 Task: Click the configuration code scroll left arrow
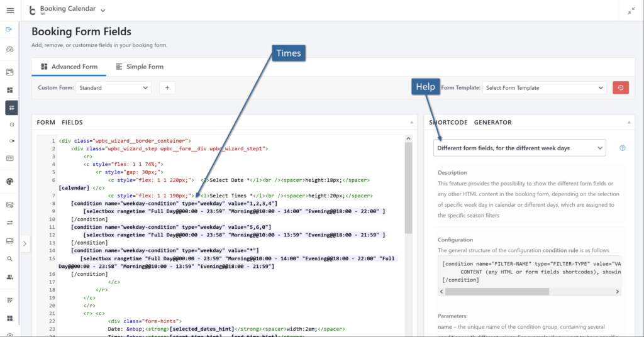(x=441, y=292)
